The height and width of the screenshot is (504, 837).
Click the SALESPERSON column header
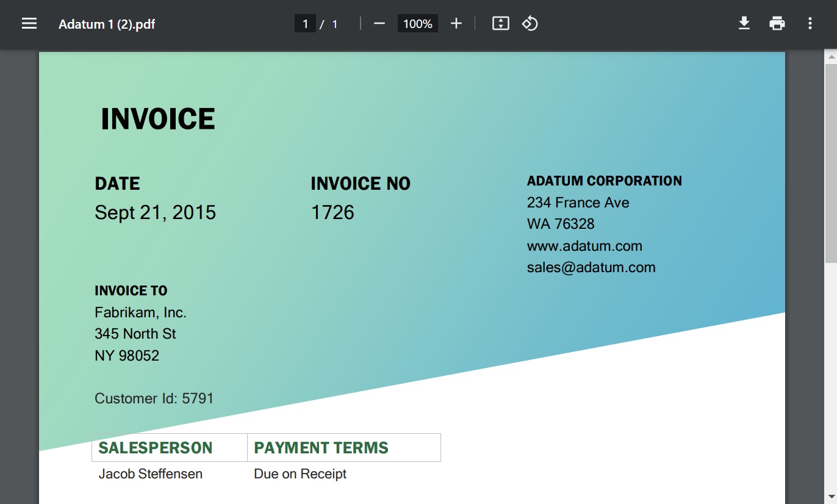tap(156, 448)
